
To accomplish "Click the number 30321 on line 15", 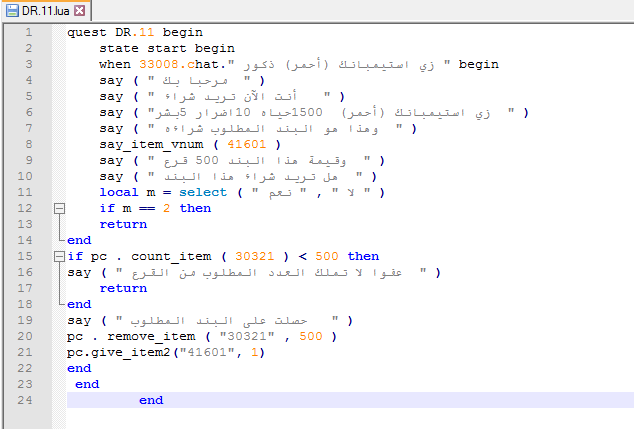I will (x=255, y=256).
